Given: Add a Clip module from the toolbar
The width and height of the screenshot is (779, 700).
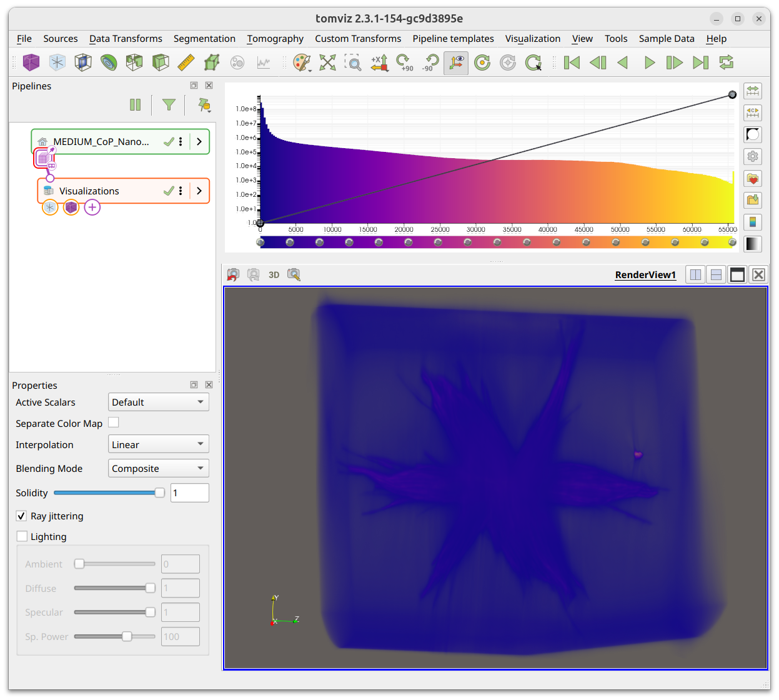Looking at the screenshot, I should point(161,62).
